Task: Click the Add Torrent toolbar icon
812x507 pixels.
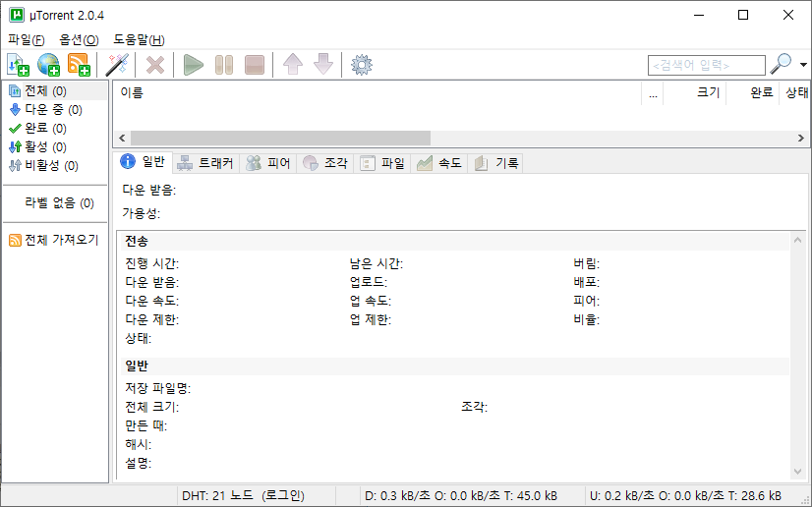Action: click(x=18, y=65)
